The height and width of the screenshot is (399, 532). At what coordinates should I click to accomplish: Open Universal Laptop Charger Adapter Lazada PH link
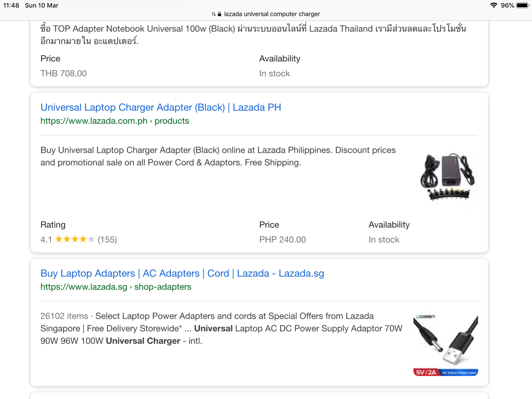coord(161,107)
